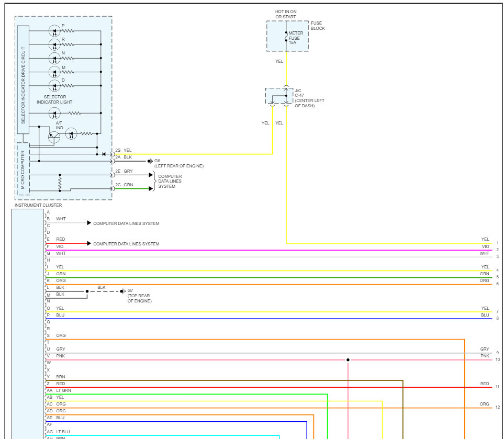Select the METER FUSE 15A symbol
The image size is (504, 439).
286,36
